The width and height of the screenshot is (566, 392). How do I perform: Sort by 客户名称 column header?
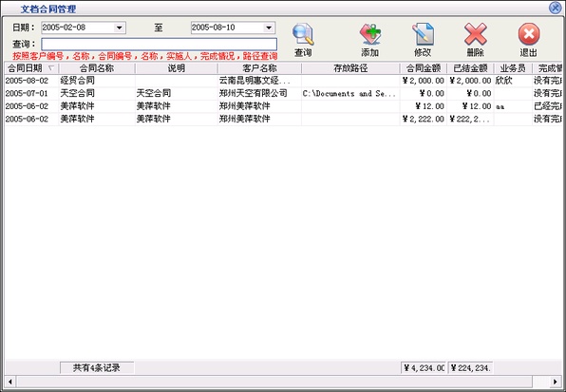click(259, 68)
